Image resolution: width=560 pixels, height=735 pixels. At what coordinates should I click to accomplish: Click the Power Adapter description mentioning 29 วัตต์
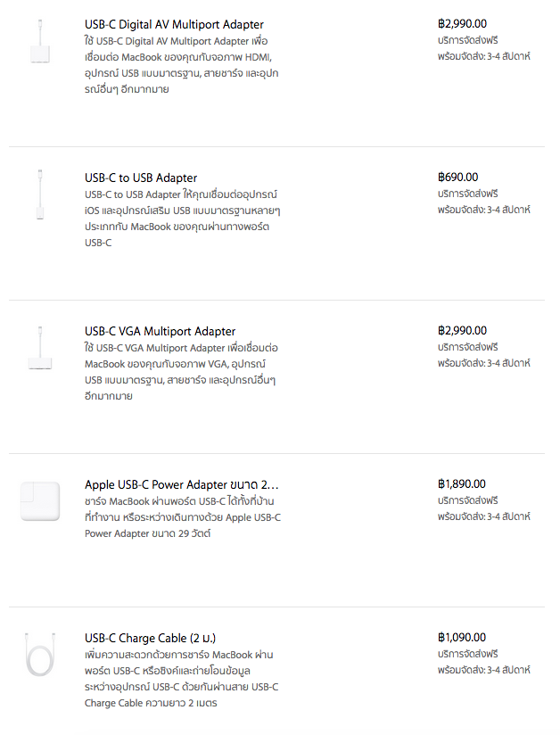point(182,517)
